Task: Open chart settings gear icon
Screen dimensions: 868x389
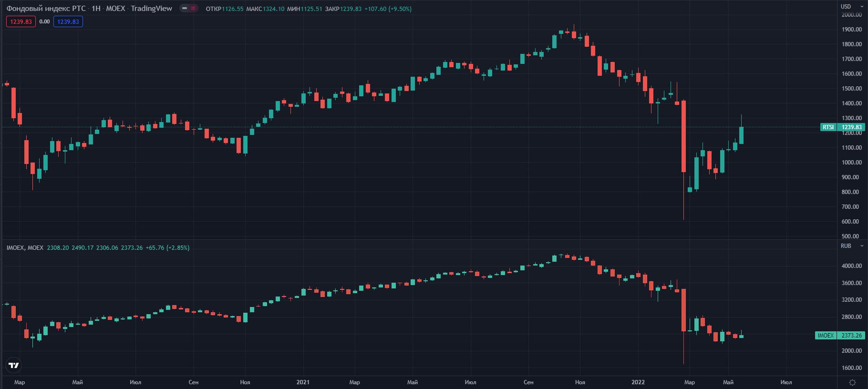Action: [x=852, y=382]
